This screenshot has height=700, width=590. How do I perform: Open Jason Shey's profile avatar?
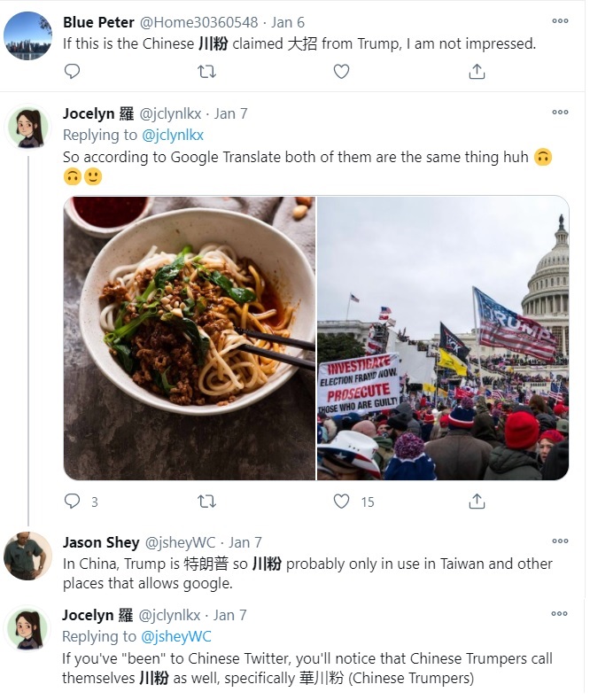[x=28, y=556]
